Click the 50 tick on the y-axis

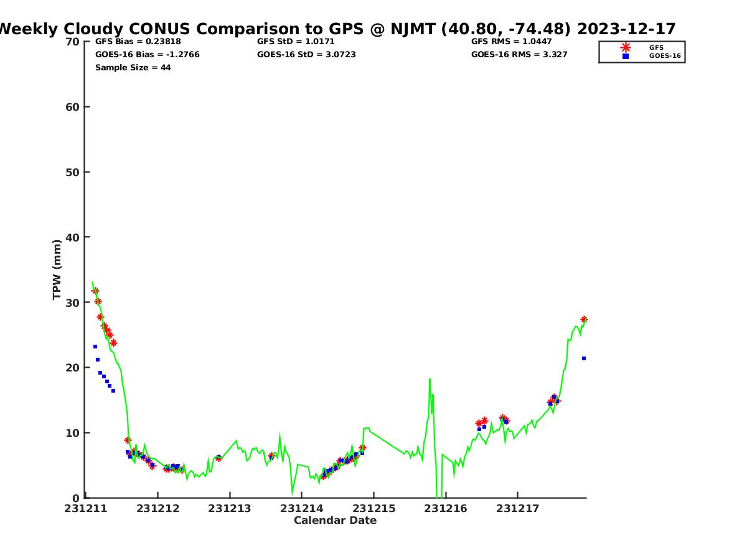click(x=73, y=172)
